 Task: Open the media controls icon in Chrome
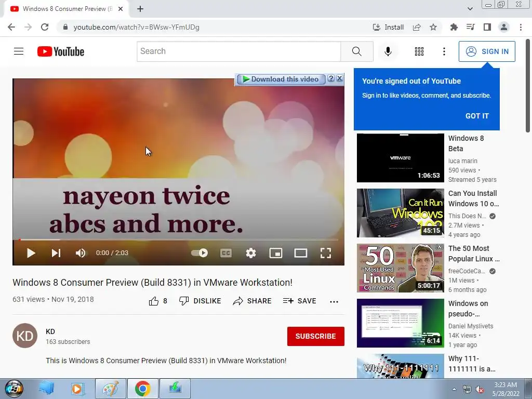point(470,27)
